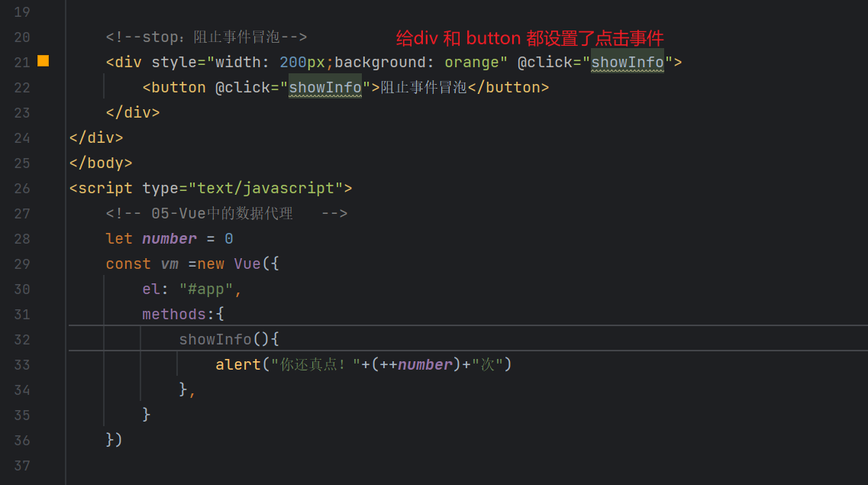
Task: Click the 阻止事件冒泡 button label text
Action: tap(424, 87)
